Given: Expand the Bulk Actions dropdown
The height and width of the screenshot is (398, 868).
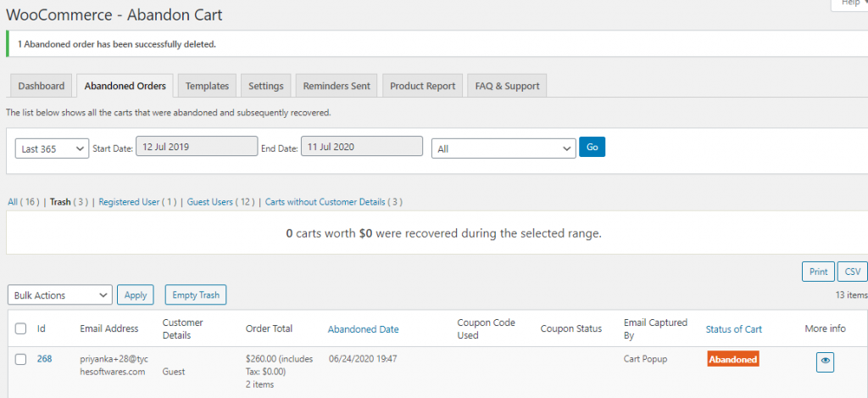Looking at the screenshot, I should point(60,295).
